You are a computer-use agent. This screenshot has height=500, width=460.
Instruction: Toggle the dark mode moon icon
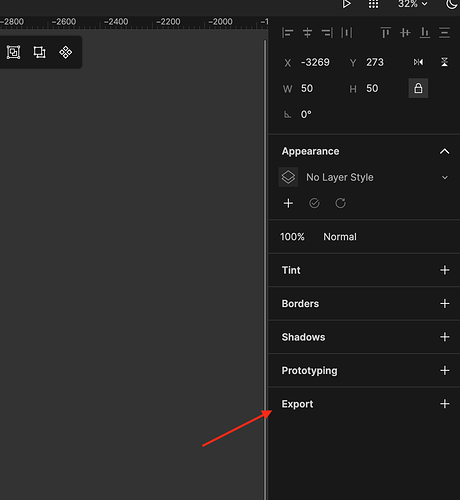click(x=452, y=4)
